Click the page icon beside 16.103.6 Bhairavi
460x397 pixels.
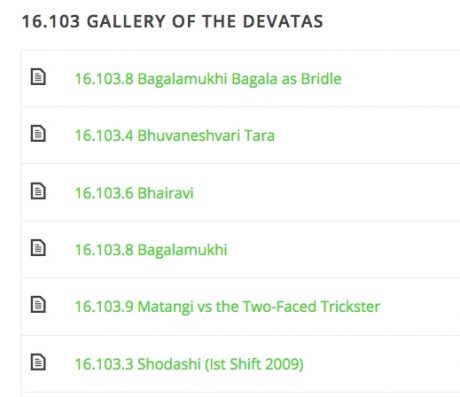pyautogui.click(x=38, y=191)
